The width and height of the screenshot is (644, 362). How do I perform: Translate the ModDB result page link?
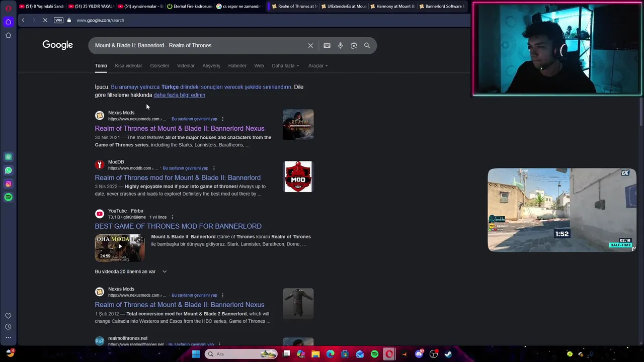click(x=185, y=168)
